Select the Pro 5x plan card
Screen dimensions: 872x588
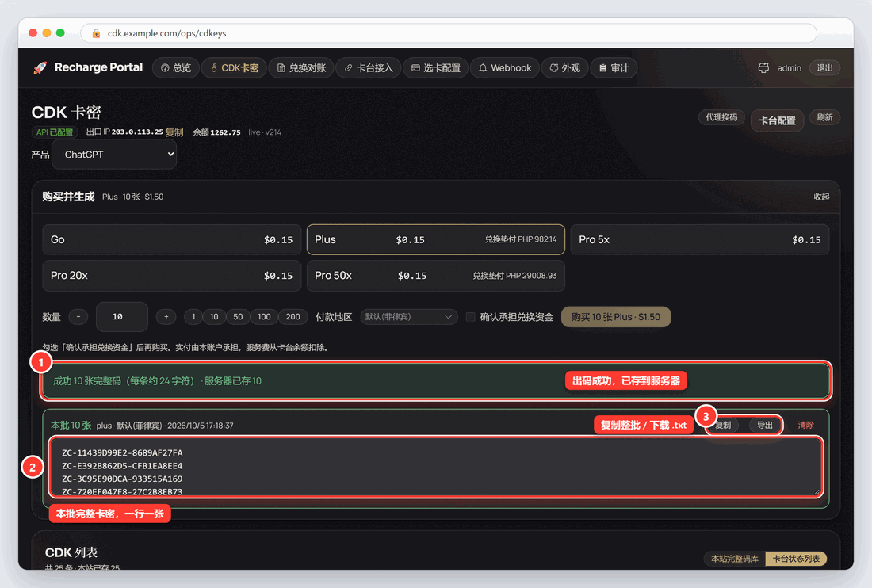pyautogui.click(x=700, y=239)
